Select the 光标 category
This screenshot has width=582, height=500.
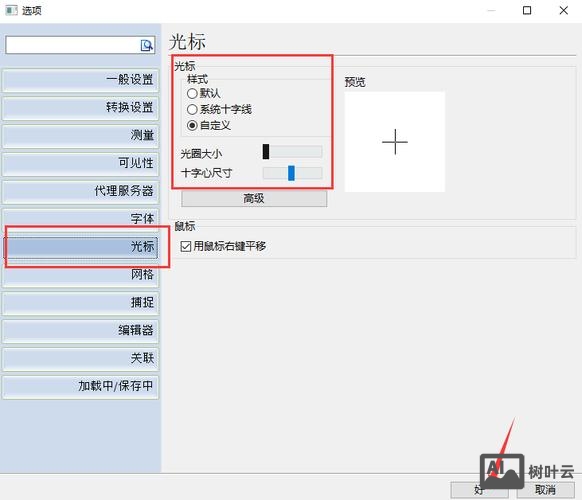point(81,247)
